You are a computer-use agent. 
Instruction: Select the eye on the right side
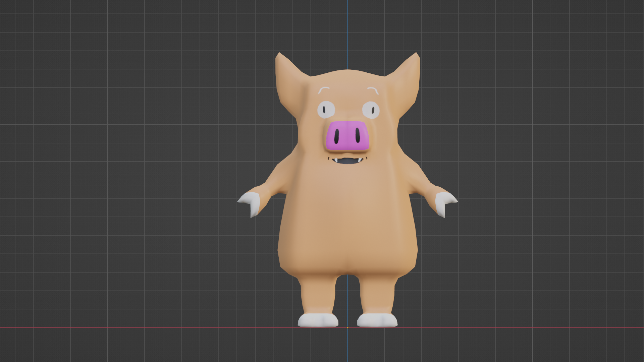(371, 110)
